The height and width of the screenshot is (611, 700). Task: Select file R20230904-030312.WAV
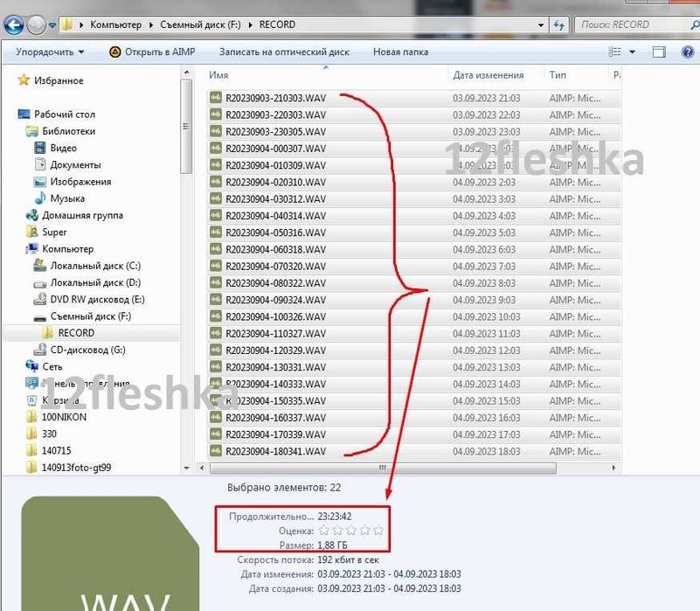point(276,198)
